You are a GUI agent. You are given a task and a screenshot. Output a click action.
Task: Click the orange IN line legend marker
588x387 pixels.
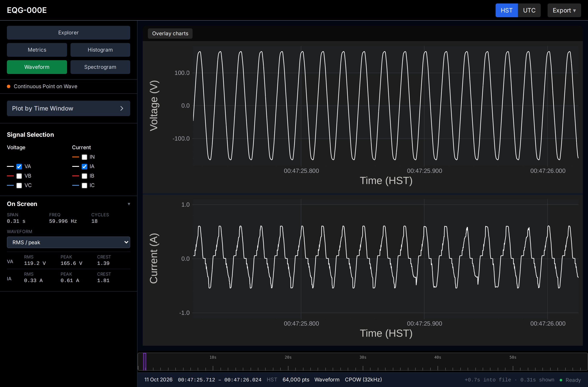(x=75, y=157)
